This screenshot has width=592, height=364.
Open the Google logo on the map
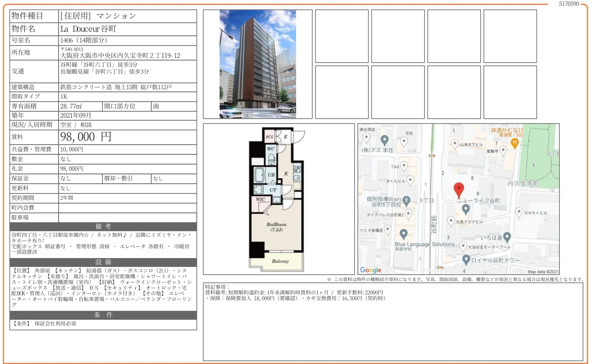pos(371,270)
